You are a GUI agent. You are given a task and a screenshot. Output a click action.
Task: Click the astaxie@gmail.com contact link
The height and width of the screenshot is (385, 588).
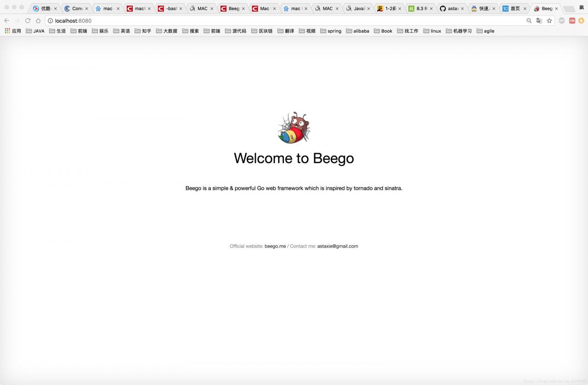(338, 246)
